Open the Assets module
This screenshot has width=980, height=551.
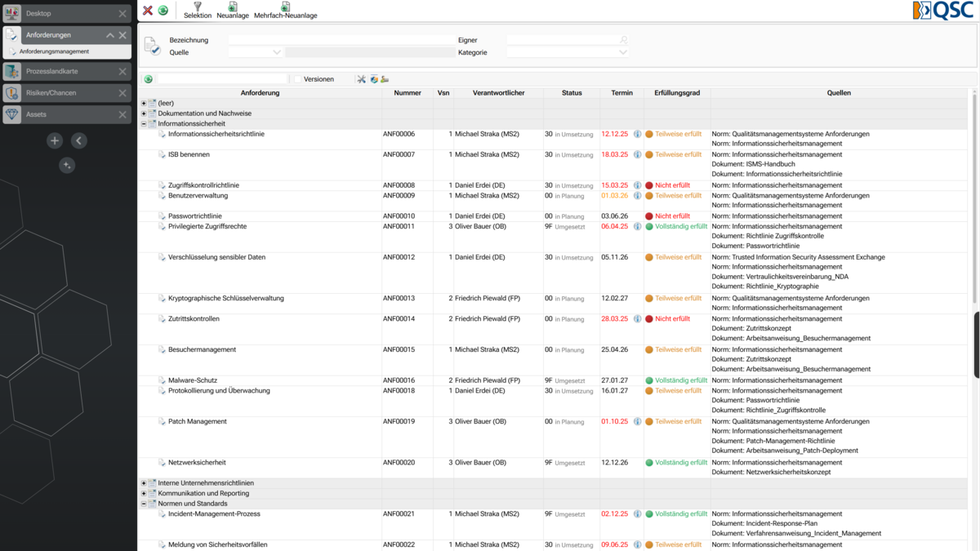65,115
